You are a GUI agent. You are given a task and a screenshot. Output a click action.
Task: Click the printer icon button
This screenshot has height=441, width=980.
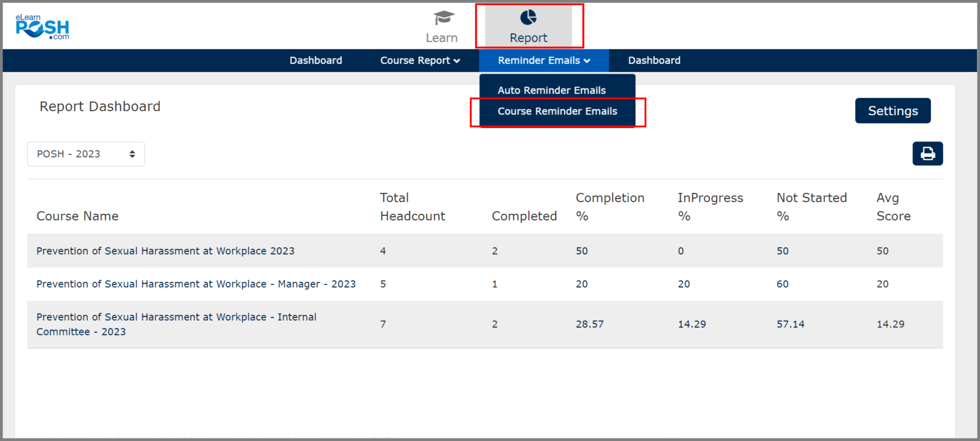(x=927, y=153)
